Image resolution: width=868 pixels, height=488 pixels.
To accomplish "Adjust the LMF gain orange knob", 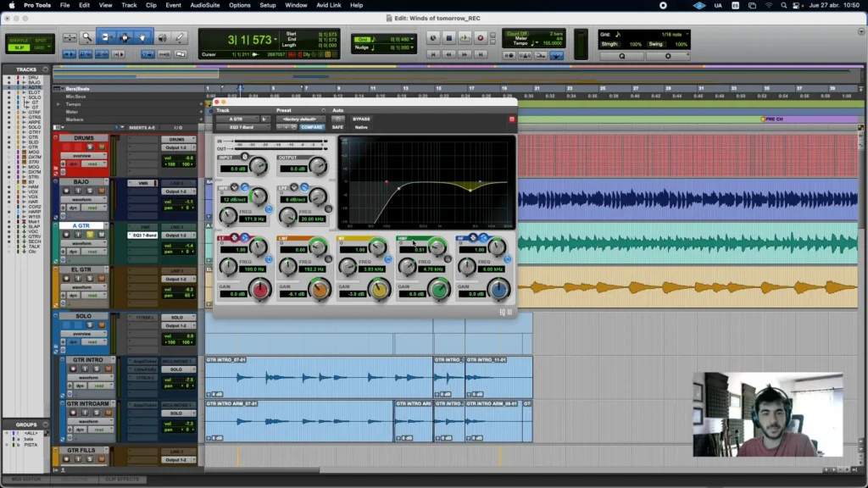I will 320,290.
